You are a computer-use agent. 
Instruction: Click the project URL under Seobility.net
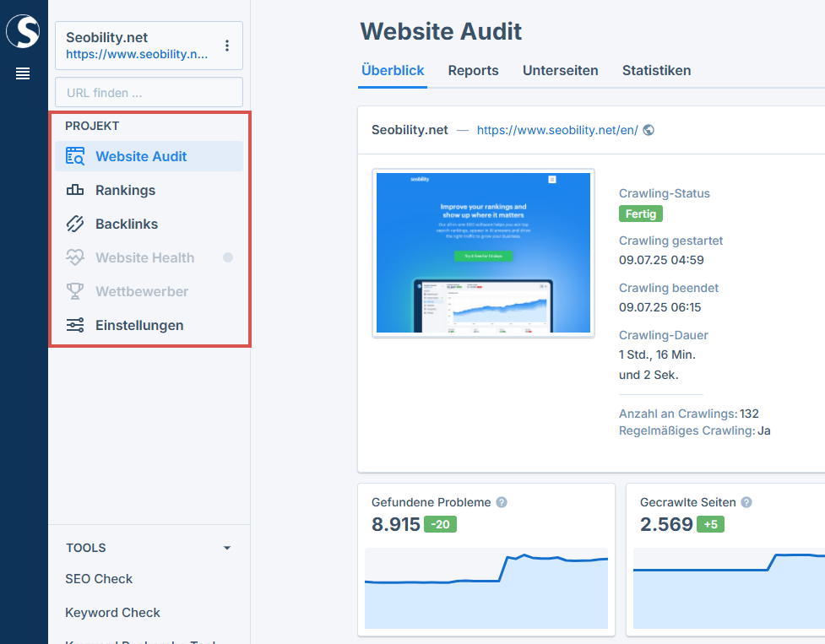click(x=137, y=54)
